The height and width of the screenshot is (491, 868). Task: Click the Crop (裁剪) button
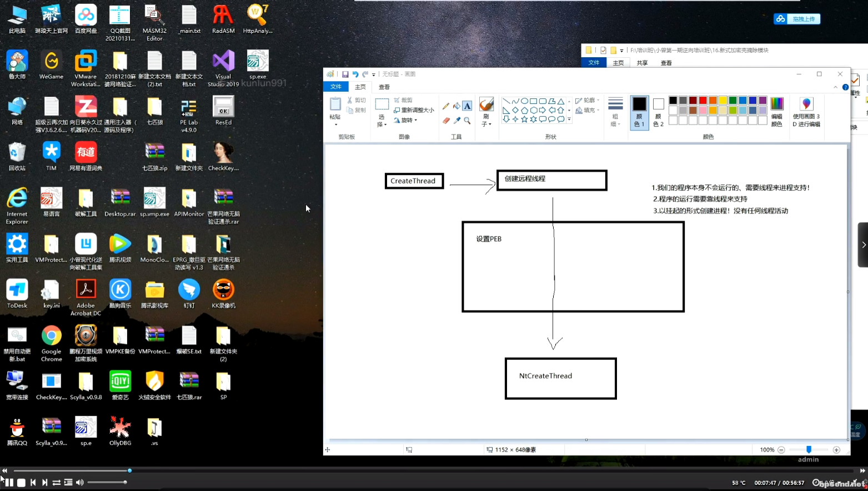[403, 101]
